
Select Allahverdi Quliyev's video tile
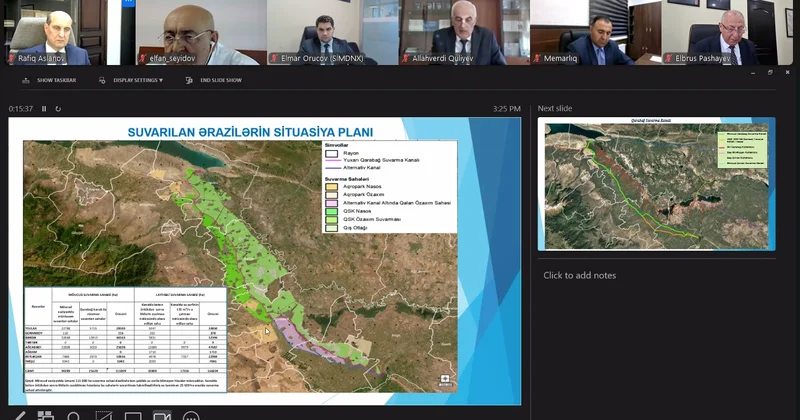pos(463,32)
